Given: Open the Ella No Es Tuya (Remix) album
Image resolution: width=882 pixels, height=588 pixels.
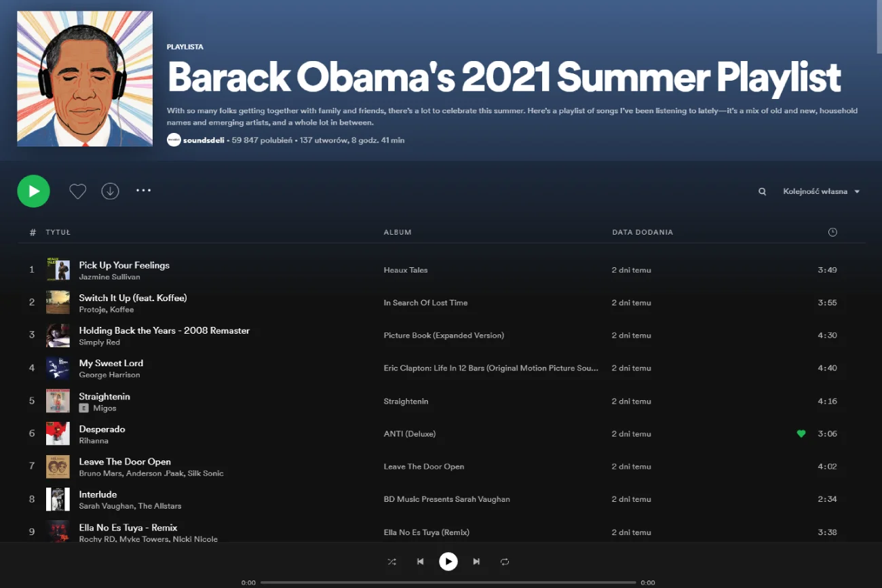Looking at the screenshot, I should tap(427, 532).
